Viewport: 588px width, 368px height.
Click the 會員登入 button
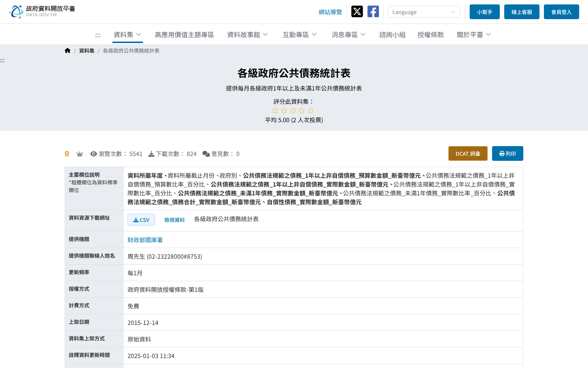click(x=562, y=12)
